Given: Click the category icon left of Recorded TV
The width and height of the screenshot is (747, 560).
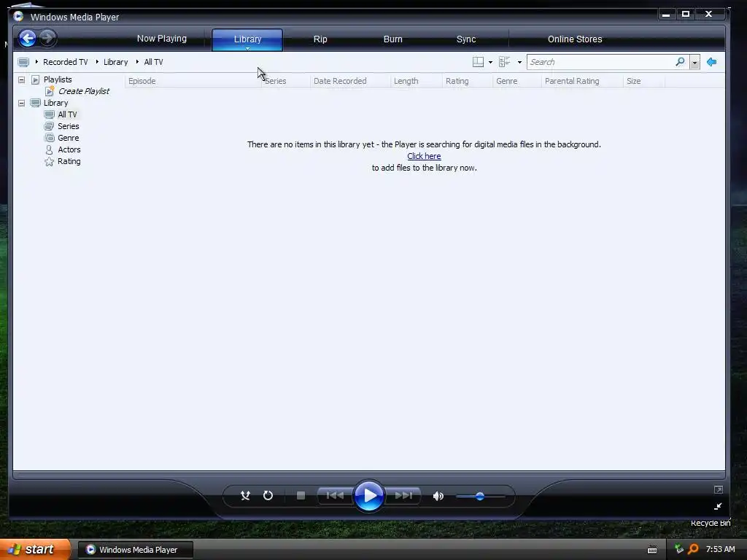Looking at the screenshot, I should point(23,62).
